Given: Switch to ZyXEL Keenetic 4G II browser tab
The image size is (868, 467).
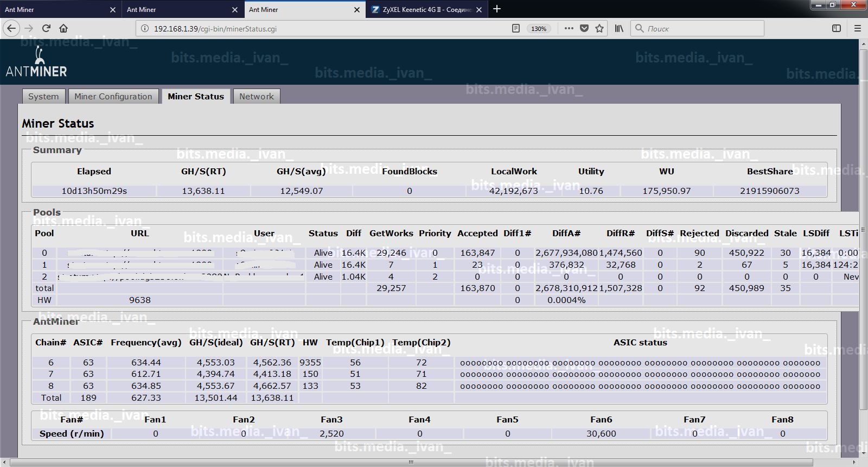Looking at the screenshot, I should pyautogui.click(x=427, y=9).
